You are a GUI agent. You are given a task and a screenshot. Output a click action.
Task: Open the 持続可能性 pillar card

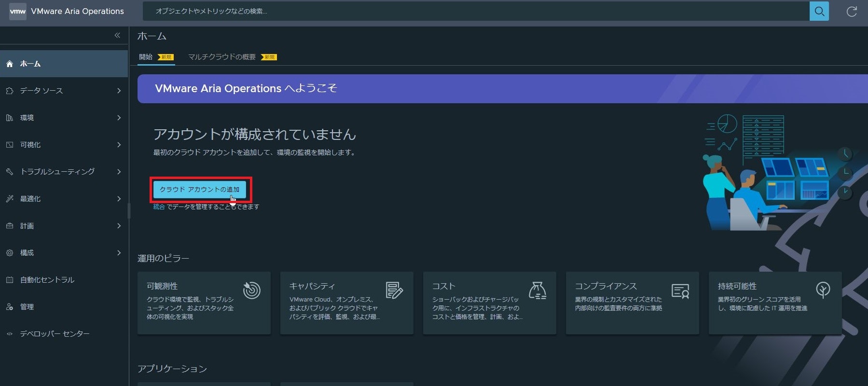[775, 303]
